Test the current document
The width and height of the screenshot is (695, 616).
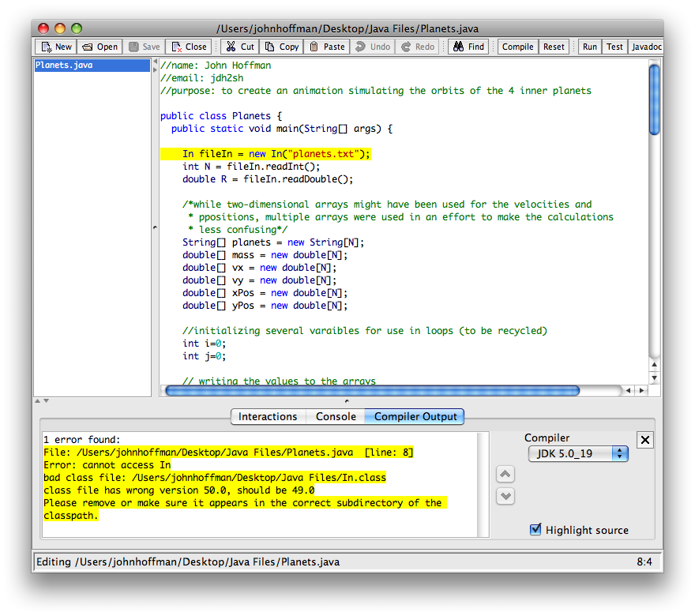(614, 47)
